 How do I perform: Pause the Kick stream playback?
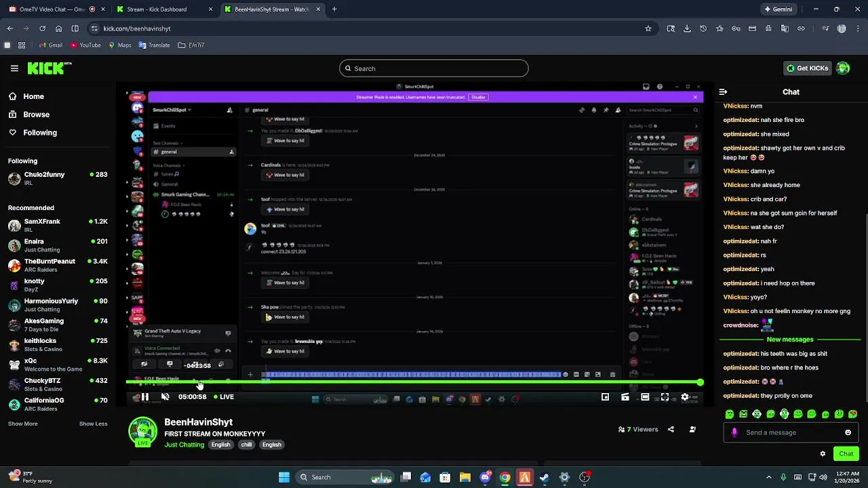(144, 397)
